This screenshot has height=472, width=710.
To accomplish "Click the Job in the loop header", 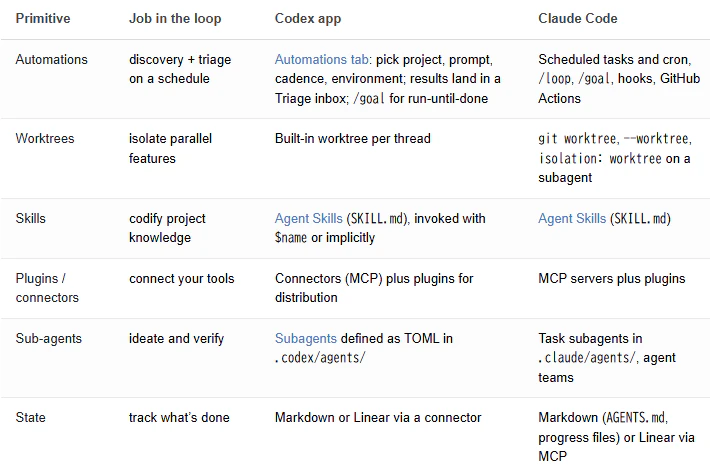I will pyautogui.click(x=175, y=19).
